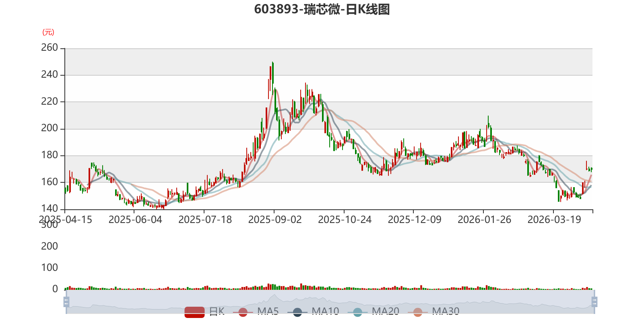This screenshot has height=322, width=644.
Task: Click the 2025-04-15 date label
Action: click(x=66, y=220)
